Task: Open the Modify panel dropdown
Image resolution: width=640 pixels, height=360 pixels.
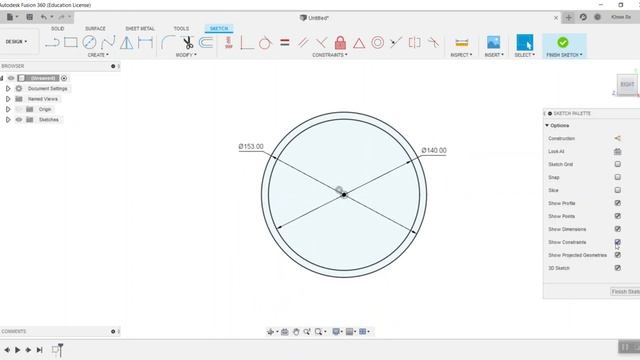Action: tap(186, 55)
